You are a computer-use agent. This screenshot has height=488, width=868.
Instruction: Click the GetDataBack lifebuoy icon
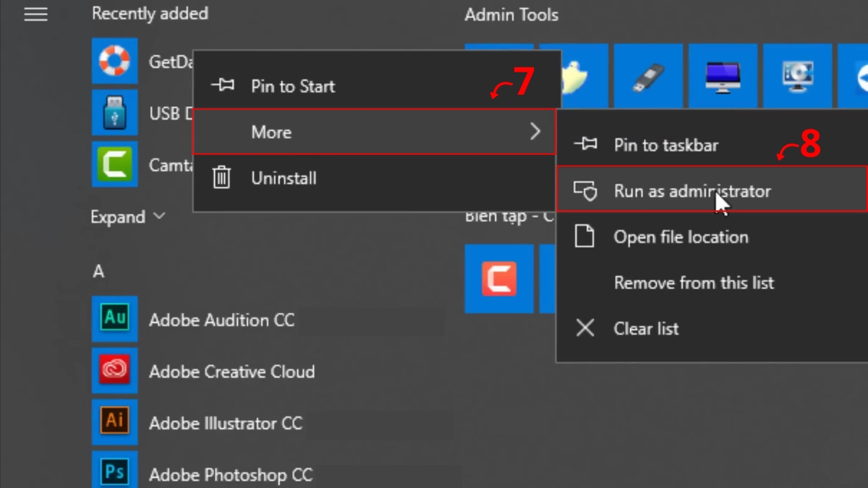(114, 61)
